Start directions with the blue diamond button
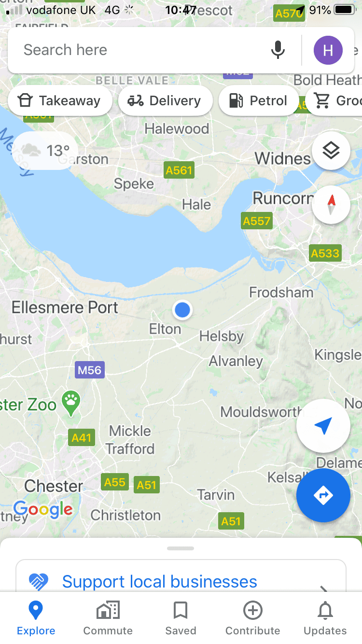The width and height of the screenshot is (362, 644). [323, 495]
